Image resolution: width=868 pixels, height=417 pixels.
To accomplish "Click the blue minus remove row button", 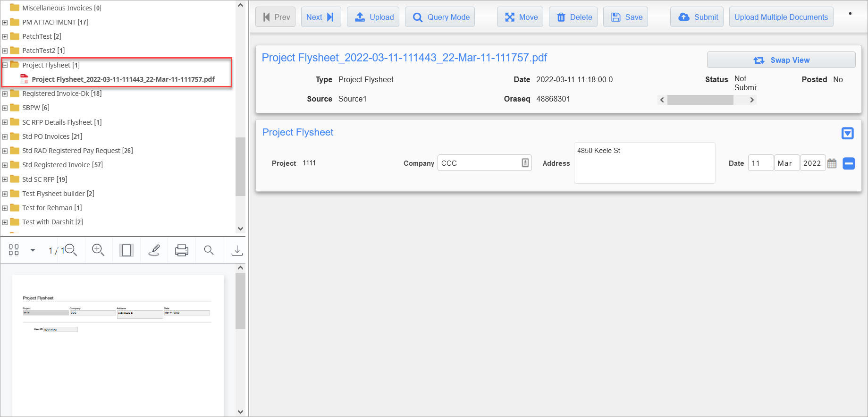I will point(849,163).
